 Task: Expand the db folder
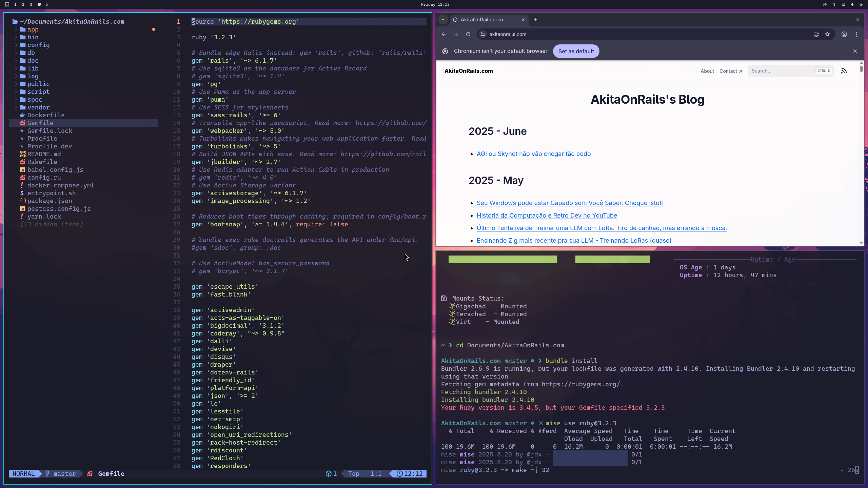click(x=16, y=53)
